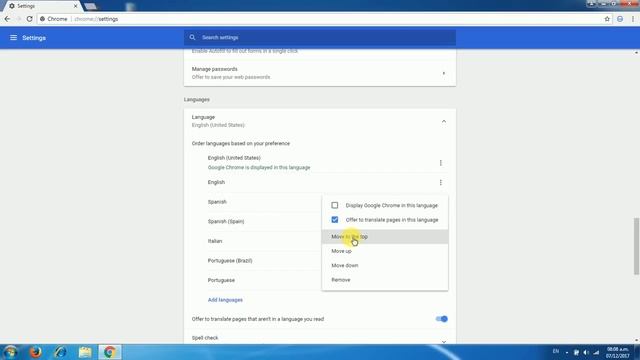Viewport: 640px width, 360px height.
Task: Open the Settings hamburger menu
Action: tap(13, 38)
